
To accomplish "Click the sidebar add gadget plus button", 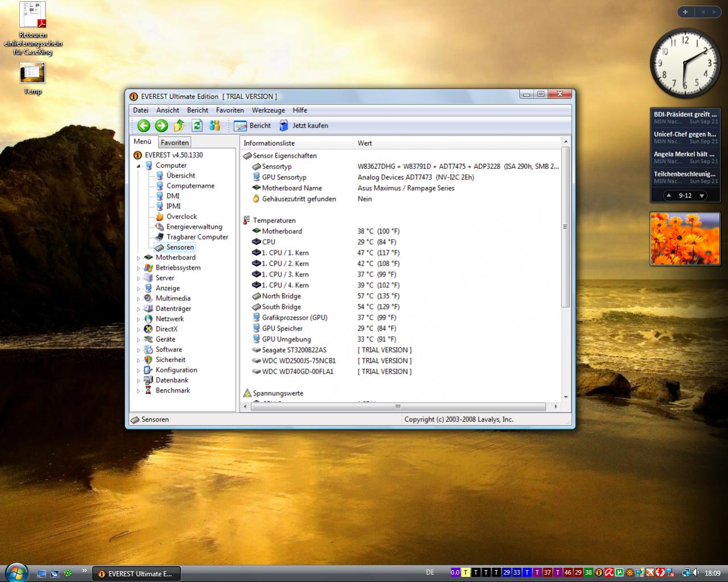I will pyautogui.click(x=685, y=12).
